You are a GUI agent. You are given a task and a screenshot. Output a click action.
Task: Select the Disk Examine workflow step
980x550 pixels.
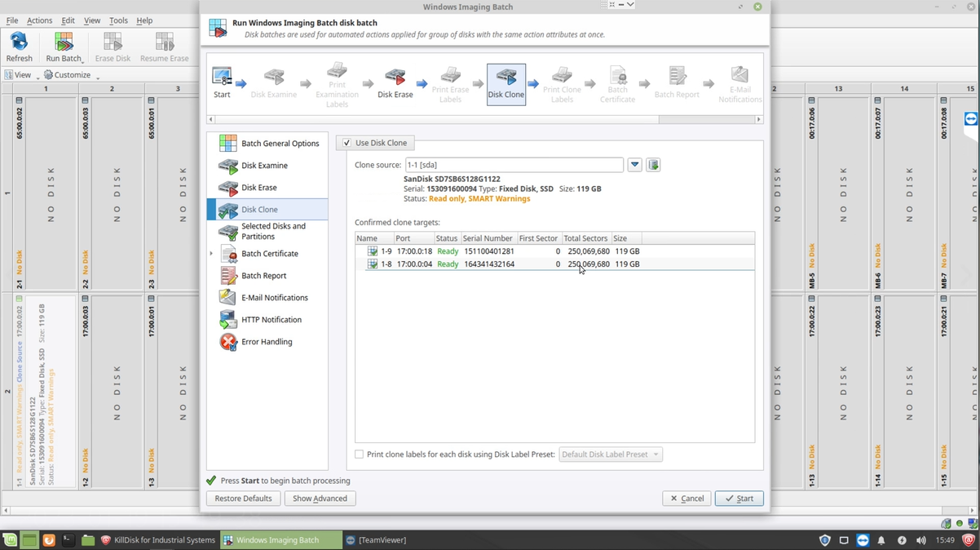click(274, 84)
